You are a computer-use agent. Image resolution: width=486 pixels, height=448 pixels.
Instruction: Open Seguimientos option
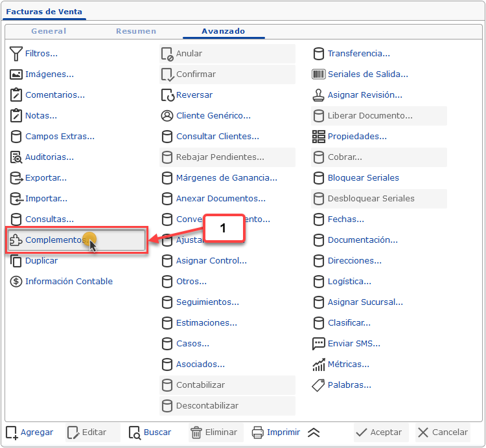point(207,302)
